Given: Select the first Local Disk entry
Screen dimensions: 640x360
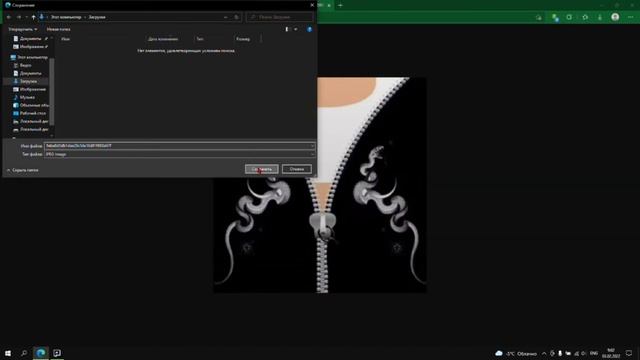Looking at the screenshot, I should pos(31,121).
